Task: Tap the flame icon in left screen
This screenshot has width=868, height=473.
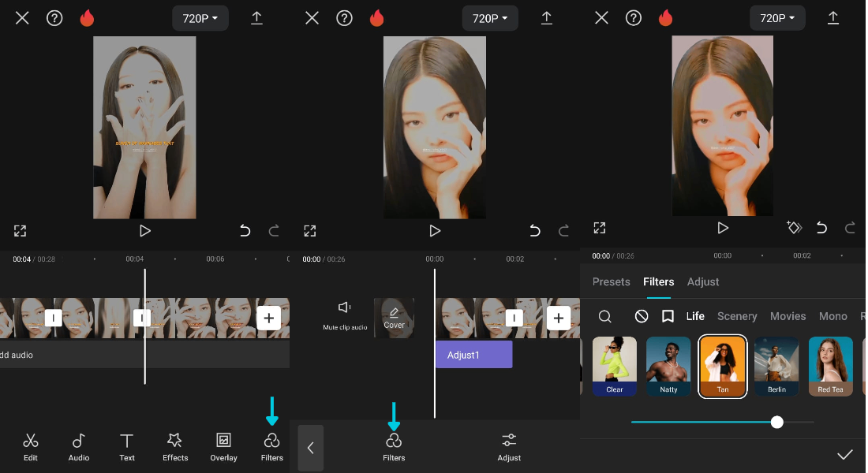Action: pos(87,18)
